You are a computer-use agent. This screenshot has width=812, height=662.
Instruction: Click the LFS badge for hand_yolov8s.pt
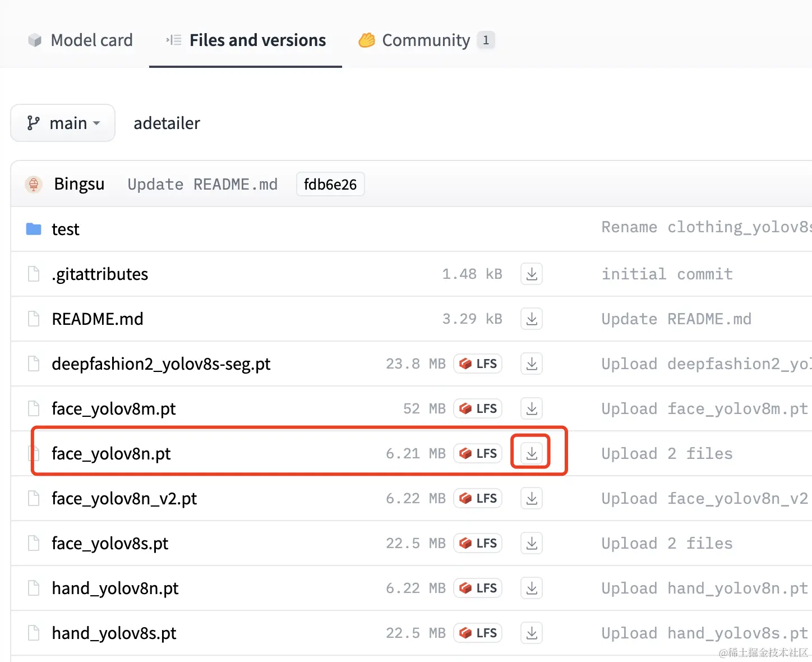pyautogui.click(x=478, y=633)
